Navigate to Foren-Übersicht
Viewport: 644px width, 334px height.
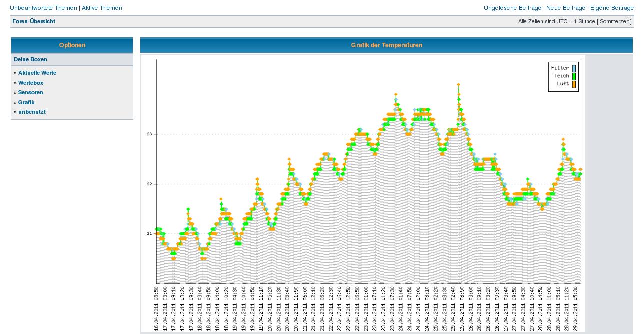click(34, 21)
